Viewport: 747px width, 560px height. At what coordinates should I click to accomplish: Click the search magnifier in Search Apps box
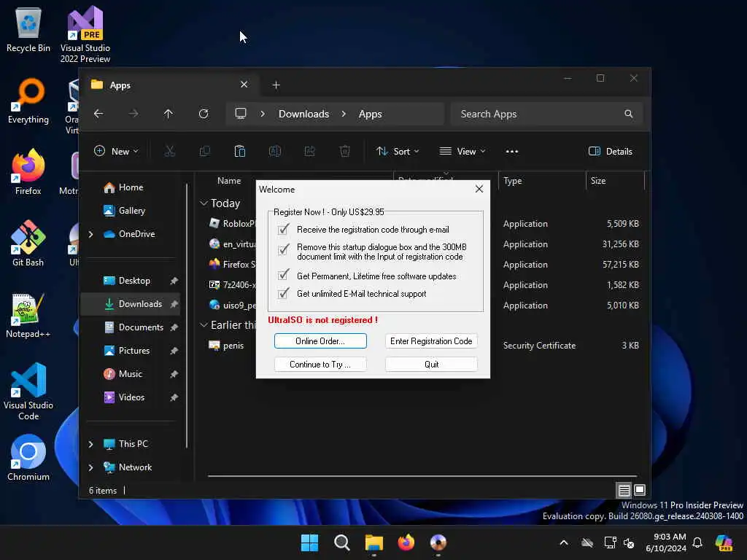coord(628,114)
